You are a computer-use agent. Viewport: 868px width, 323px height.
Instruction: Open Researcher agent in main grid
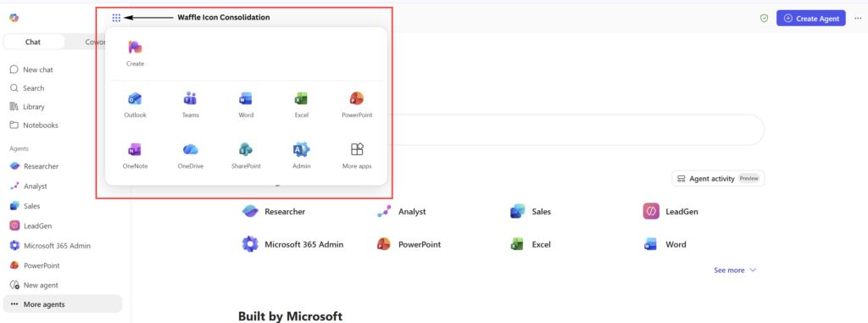pos(274,211)
